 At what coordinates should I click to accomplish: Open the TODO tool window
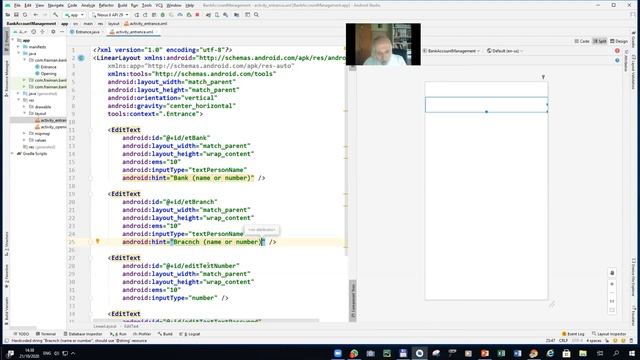pyautogui.click(x=21, y=334)
